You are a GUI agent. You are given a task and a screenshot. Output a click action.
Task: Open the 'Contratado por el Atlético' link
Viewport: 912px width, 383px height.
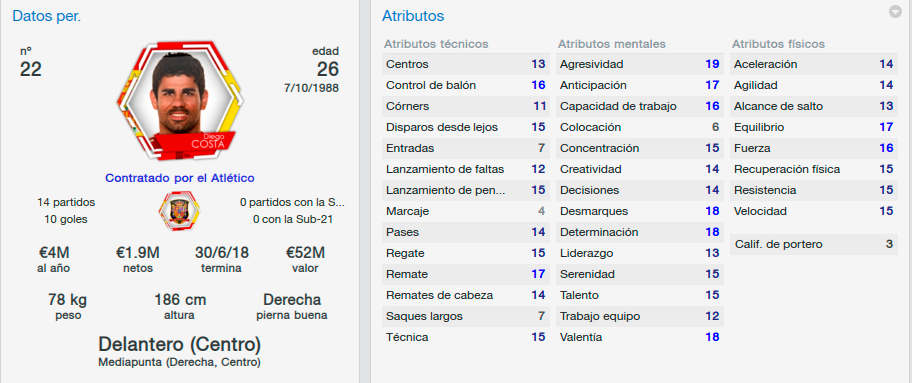179,178
